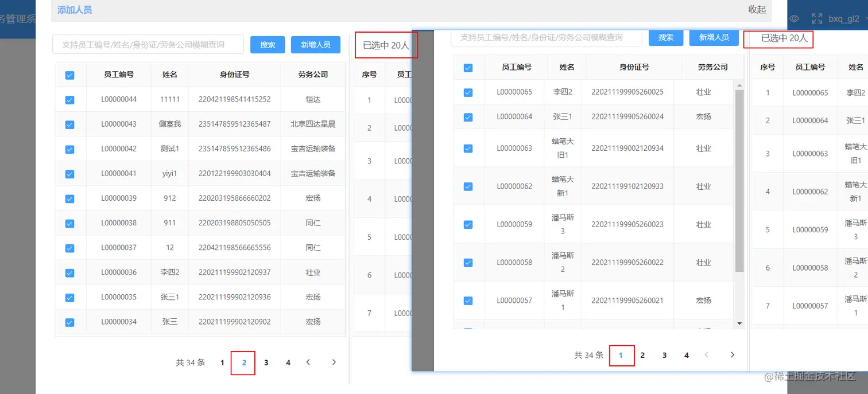The width and height of the screenshot is (868, 394).
Task: Click the scrollbar down arrow in the right overlay table
Action: tap(739, 324)
